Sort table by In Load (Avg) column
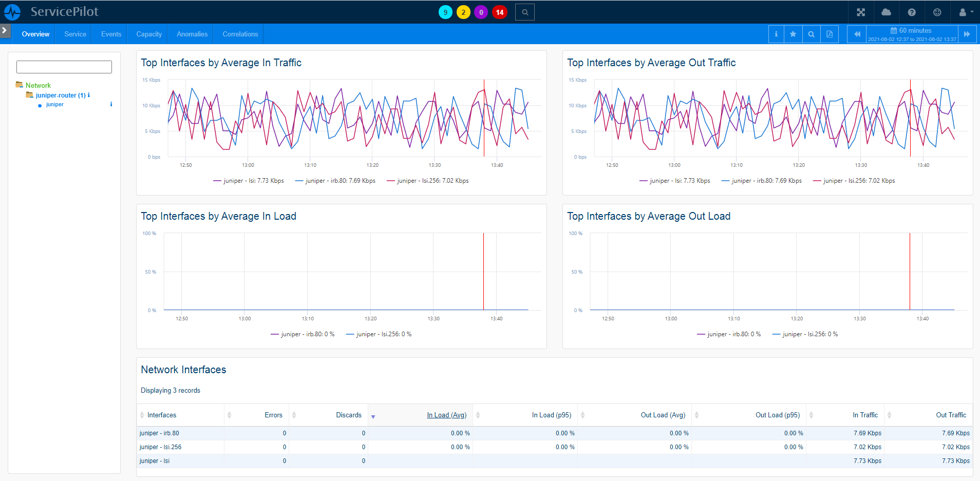The image size is (980, 481). (x=446, y=415)
